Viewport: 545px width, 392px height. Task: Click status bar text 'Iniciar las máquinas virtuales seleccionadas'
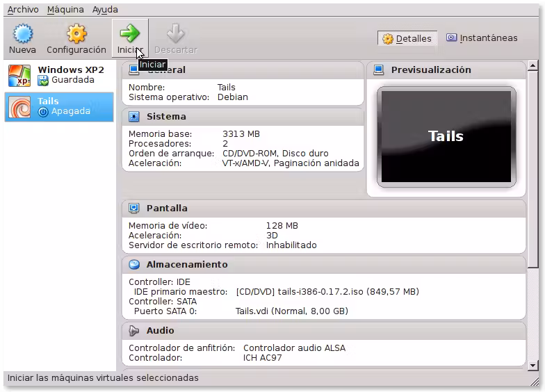[x=103, y=378]
